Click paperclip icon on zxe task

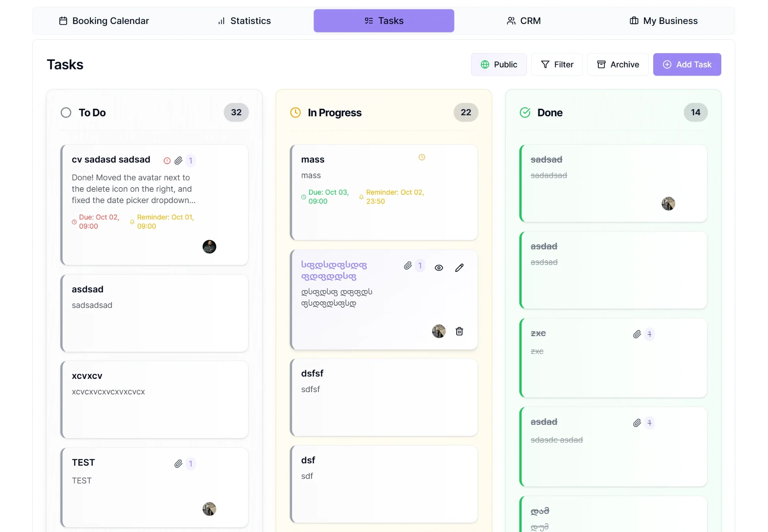pos(637,334)
